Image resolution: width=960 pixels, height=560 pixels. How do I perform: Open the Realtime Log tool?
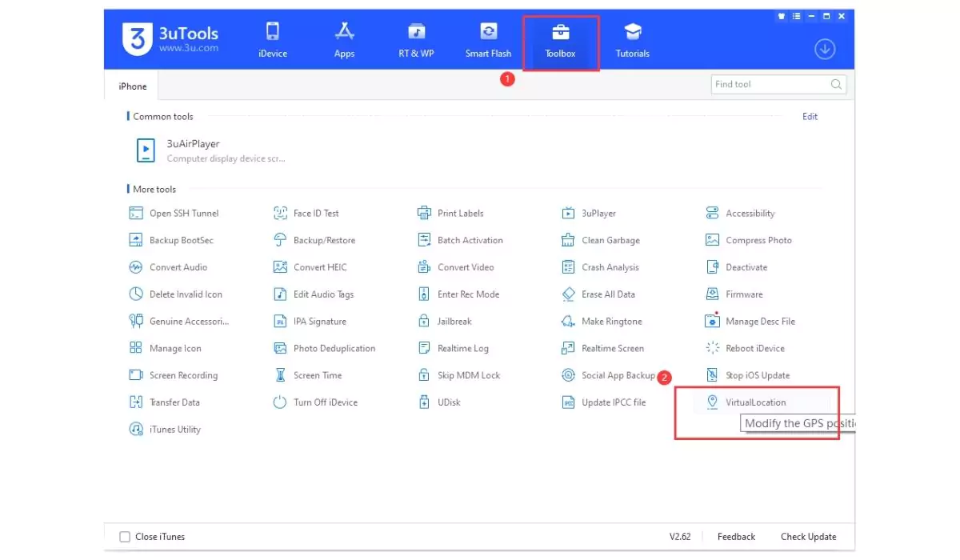[x=453, y=349]
